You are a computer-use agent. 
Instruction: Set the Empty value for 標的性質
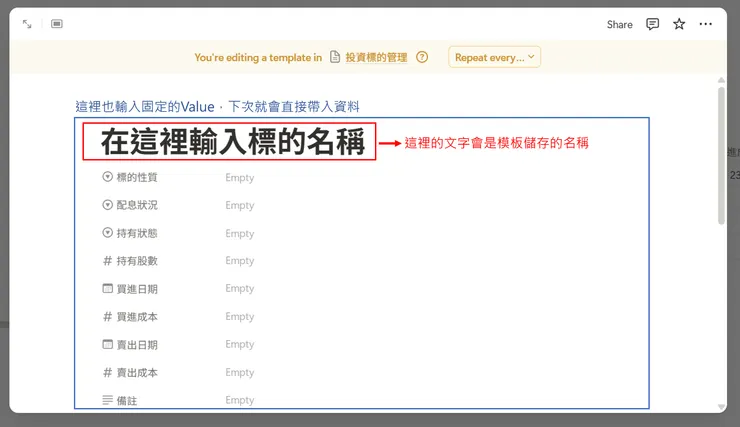pos(240,178)
